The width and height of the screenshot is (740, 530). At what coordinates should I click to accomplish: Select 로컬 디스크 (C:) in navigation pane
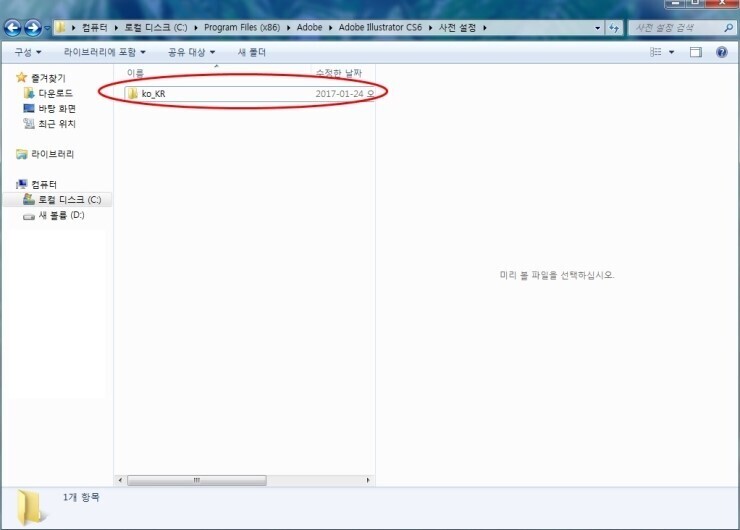pyautogui.click(x=69, y=200)
